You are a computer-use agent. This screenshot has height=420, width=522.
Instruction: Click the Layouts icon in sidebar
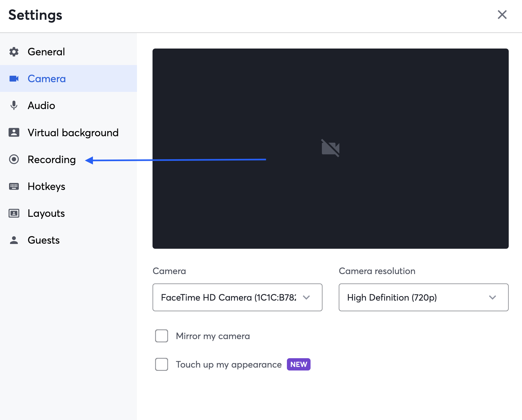(14, 213)
